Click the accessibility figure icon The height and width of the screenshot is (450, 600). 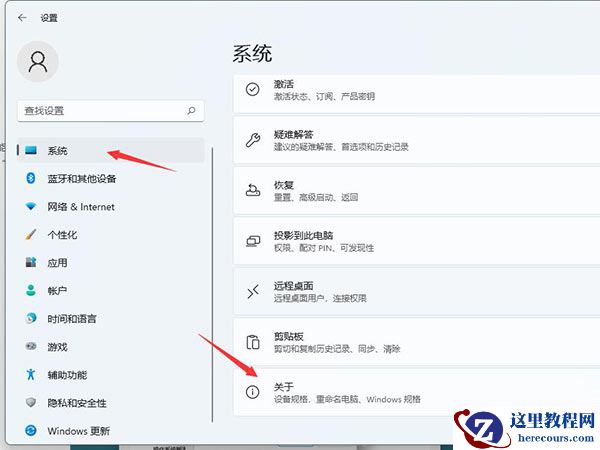[x=31, y=374]
